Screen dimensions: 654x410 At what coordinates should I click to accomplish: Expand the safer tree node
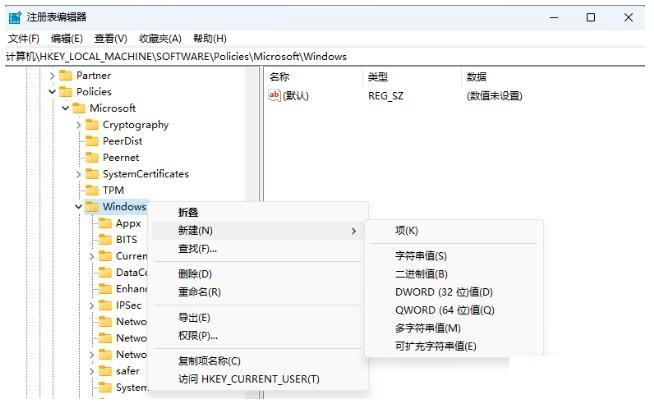92,371
